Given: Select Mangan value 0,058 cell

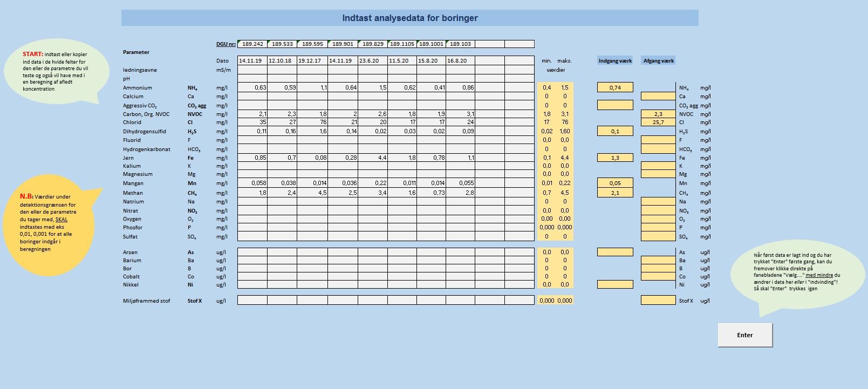Looking at the screenshot, I should pyautogui.click(x=252, y=183).
